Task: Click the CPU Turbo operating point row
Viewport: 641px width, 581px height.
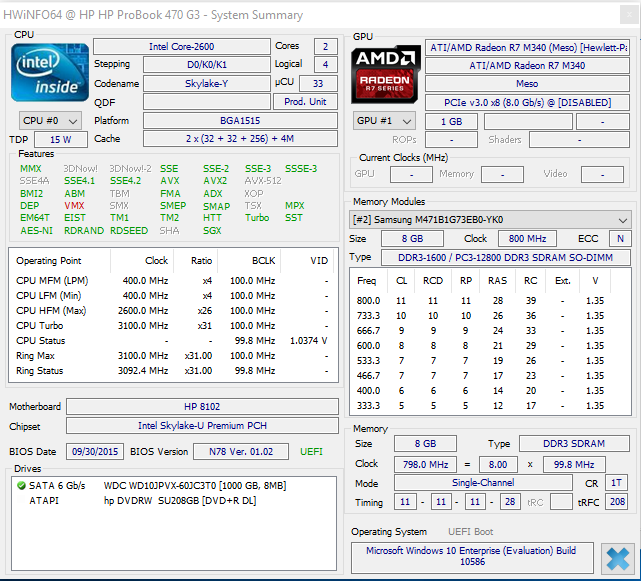Action: pos(172,326)
